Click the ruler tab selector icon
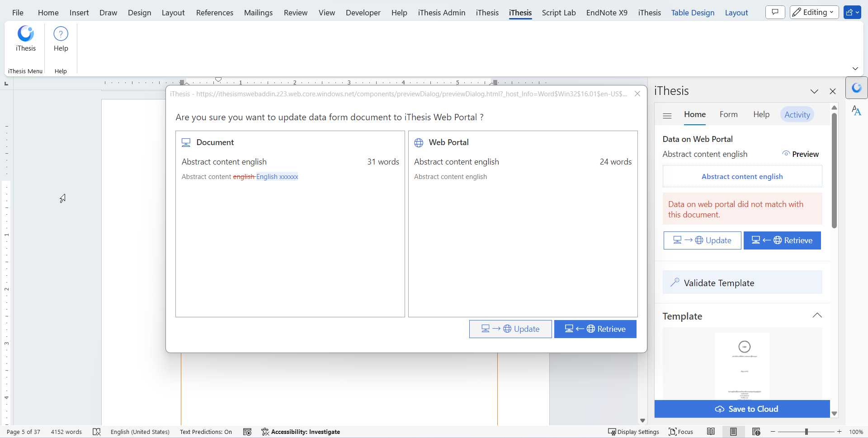The width and height of the screenshot is (868, 438). [6, 83]
